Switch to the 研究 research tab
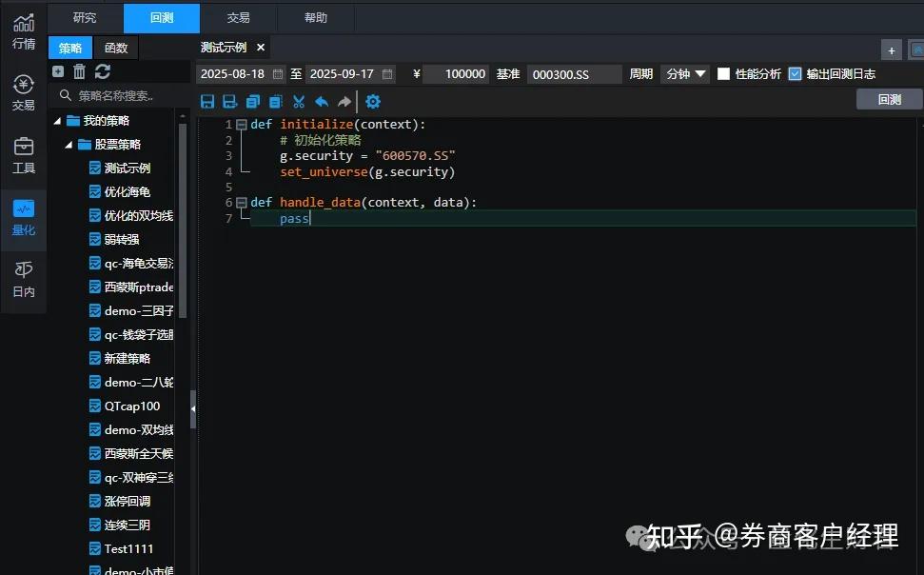This screenshot has height=575, width=924. point(85,17)
